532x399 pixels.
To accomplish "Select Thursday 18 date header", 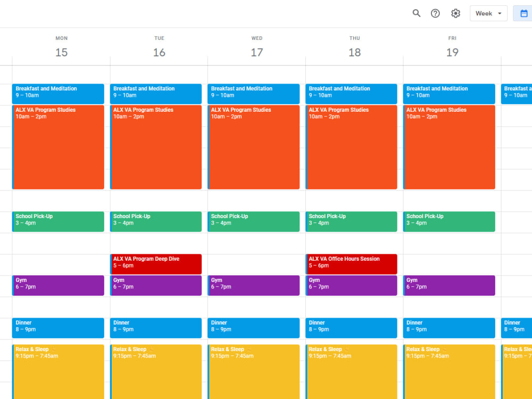I will [354, 52].
